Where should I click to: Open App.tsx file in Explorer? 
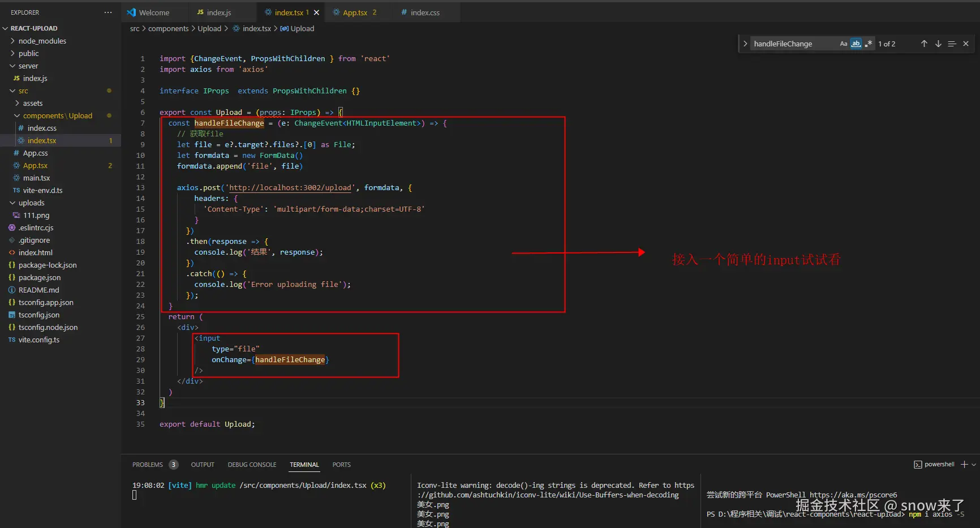click(36, 165)
